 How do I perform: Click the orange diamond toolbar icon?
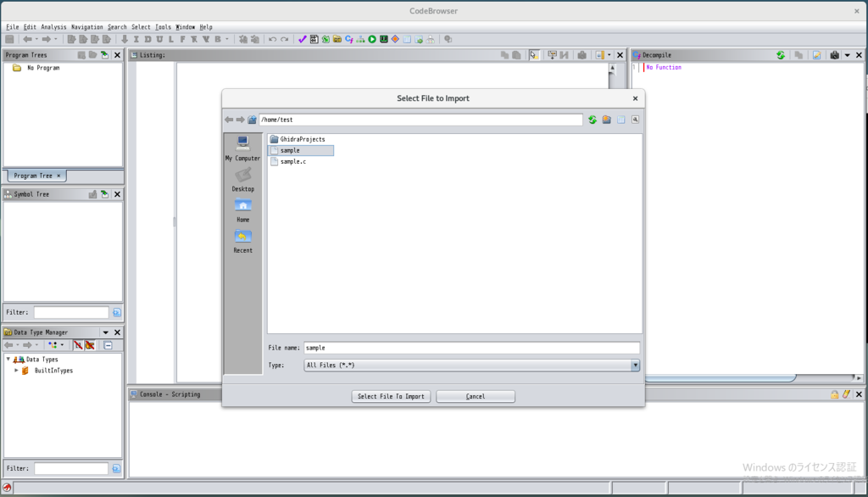tap(395, 39)
